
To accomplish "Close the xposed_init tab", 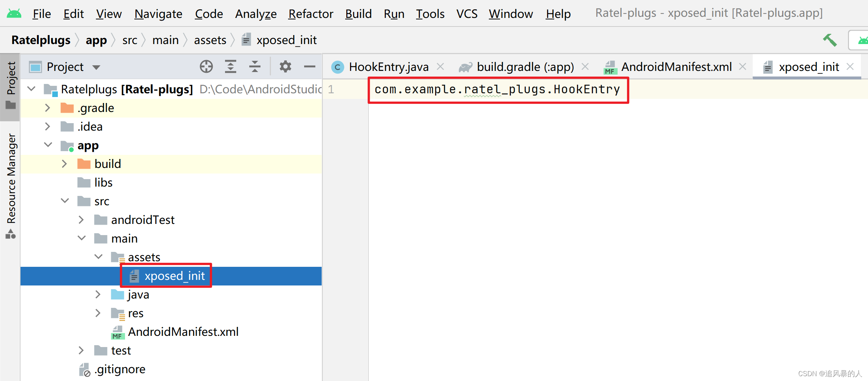I will pyautogui.click(x=850, y=66).
